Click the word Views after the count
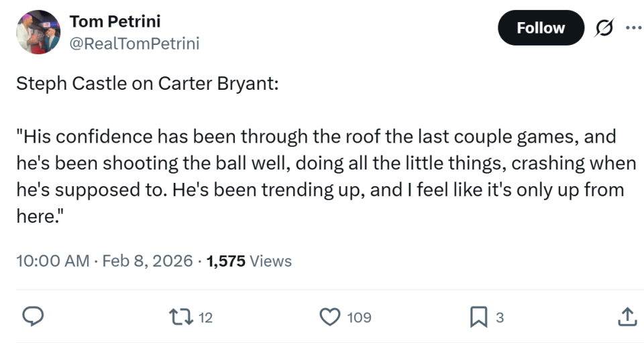The width and height of the screenshot is (644, 343). [x=271, y=261]
